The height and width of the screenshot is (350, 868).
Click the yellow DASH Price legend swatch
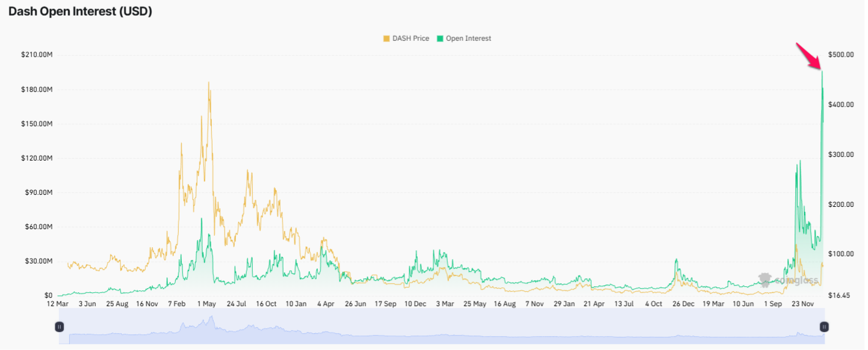pyautogui.click(x=386, y=38)
